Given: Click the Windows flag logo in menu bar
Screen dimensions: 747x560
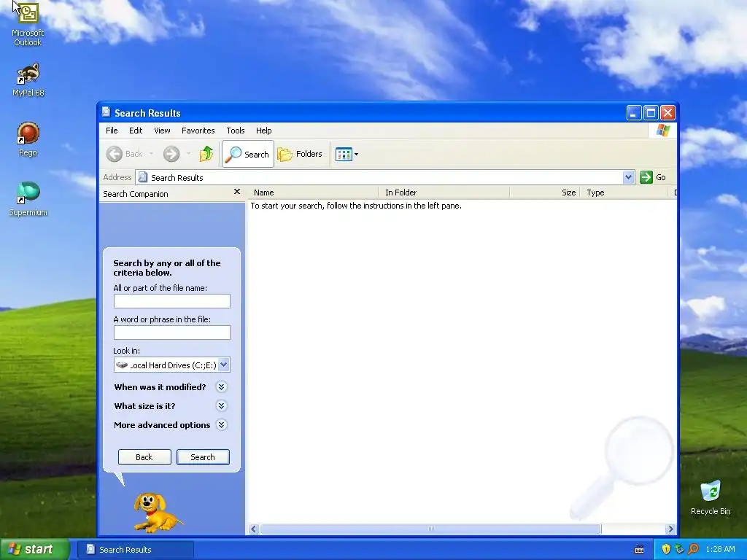Looking at the screenshot, I should pyautogui.click(x=662, y=130).
